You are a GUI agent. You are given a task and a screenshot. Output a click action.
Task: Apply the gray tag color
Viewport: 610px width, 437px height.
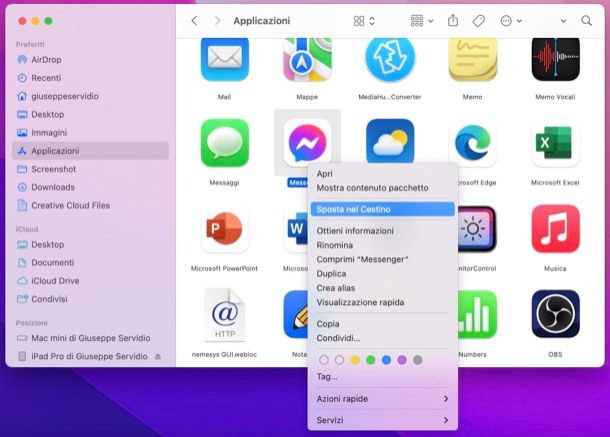[x=417, y=360]
